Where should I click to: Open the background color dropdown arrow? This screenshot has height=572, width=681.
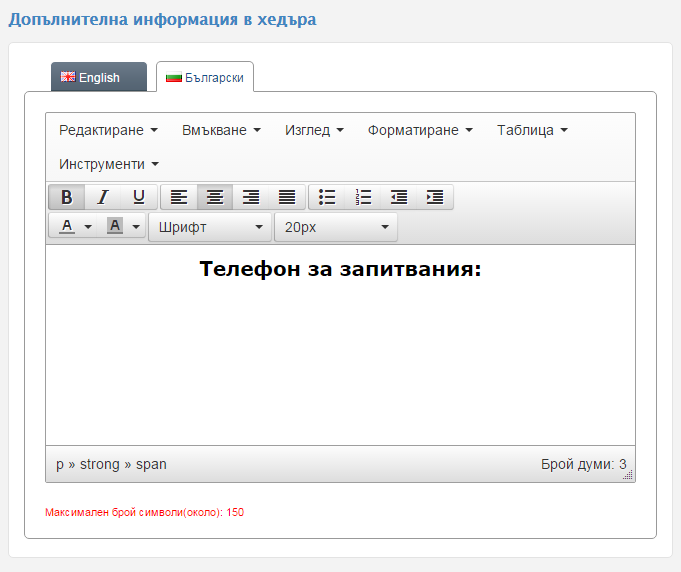coord(136,226)
